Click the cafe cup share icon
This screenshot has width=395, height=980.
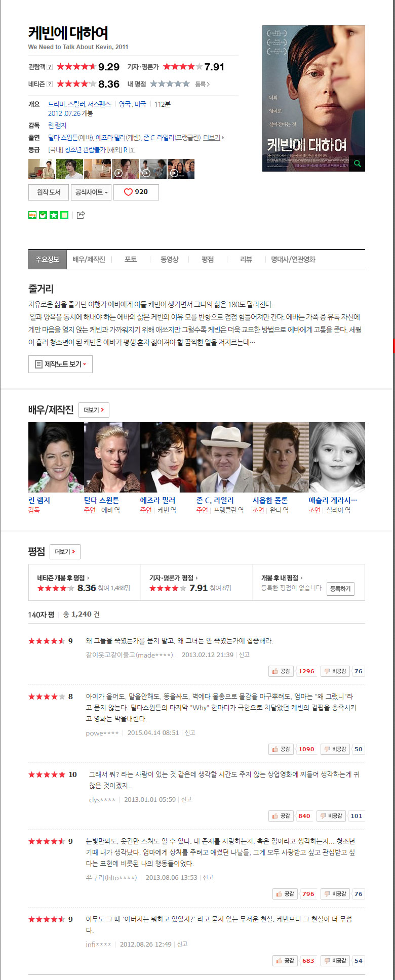(x=43, y=215)
